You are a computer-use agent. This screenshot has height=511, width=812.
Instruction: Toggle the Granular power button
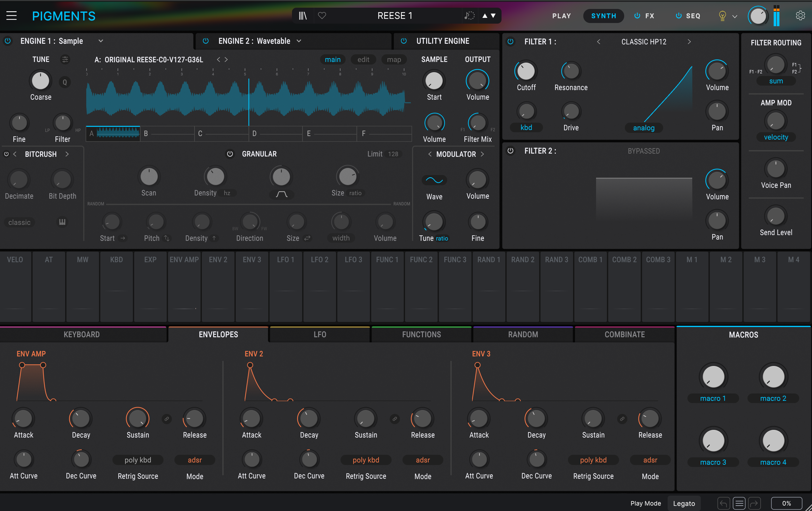pyautogui.click(x=230, y=154)
